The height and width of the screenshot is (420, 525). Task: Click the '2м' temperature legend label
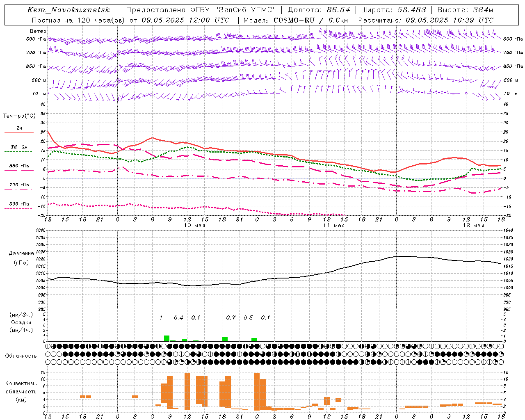point(19,128)
